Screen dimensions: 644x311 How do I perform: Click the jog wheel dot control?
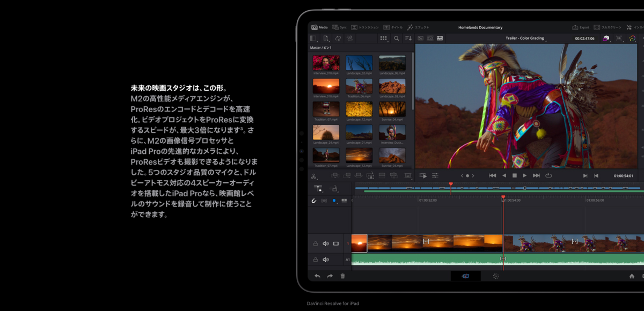[x=467, y=176]
